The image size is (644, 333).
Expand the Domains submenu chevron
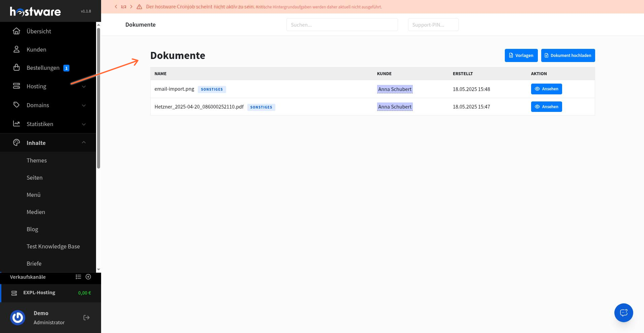[x=84, y=105]
